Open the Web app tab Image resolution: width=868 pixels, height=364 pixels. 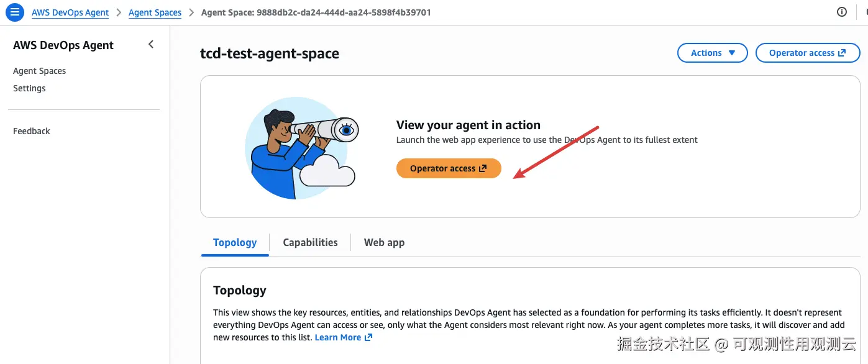384,242
